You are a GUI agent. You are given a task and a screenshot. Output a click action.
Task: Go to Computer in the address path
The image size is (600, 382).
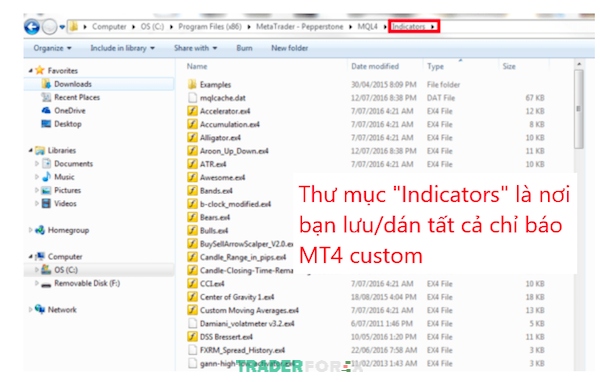109,26
